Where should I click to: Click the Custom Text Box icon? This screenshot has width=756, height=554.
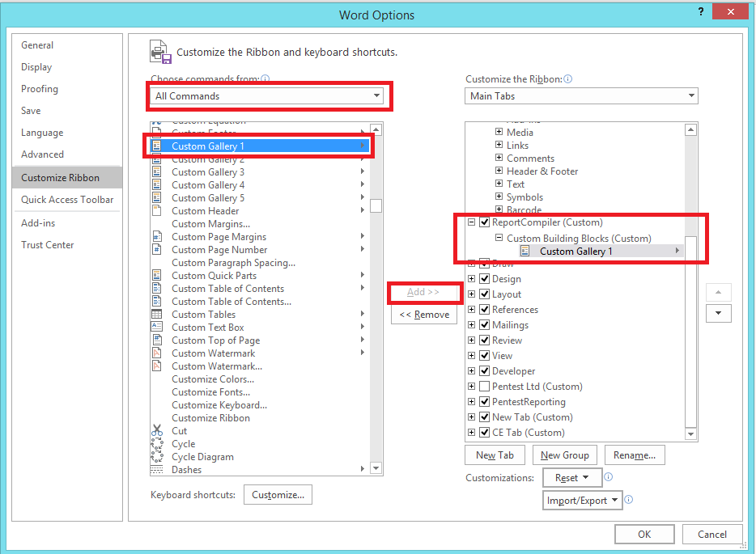157,328
